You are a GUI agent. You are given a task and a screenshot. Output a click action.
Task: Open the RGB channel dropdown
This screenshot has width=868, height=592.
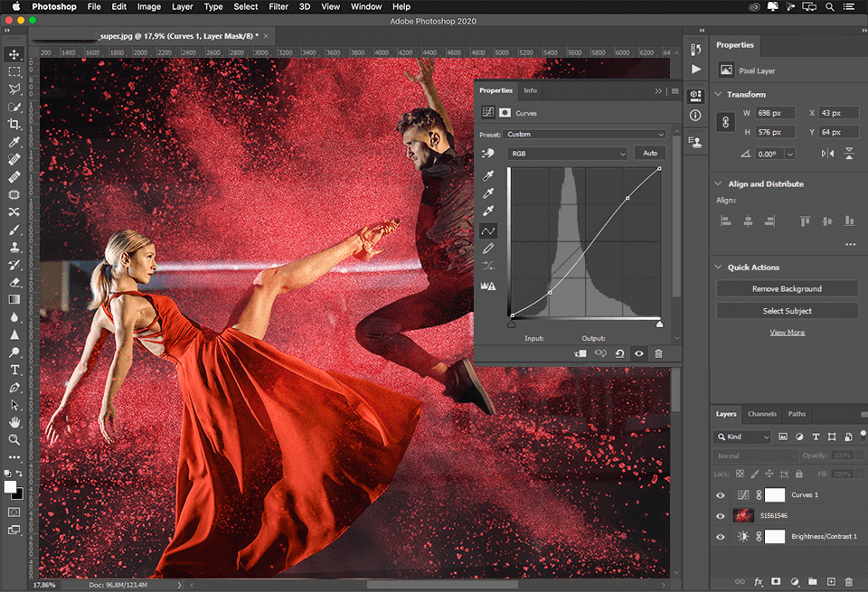pos(567,154)
